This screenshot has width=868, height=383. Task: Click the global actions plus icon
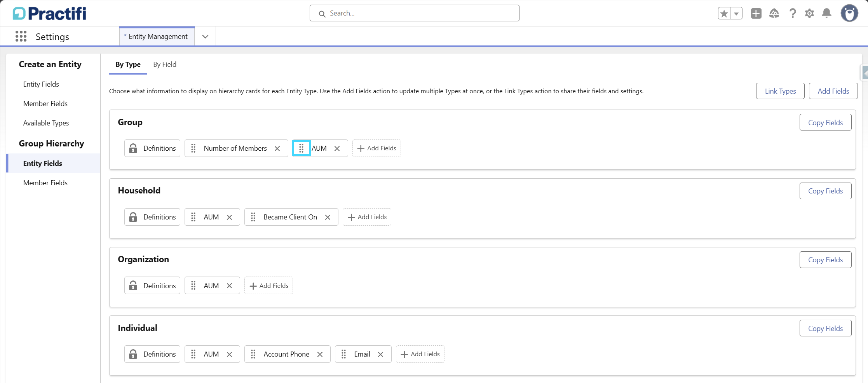(756, 14)
